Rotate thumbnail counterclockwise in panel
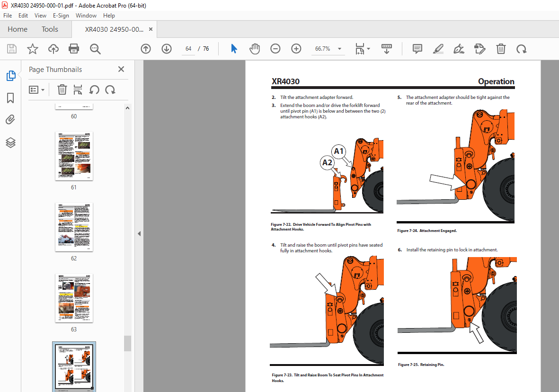559x392 pixels. tap(94, 89)
